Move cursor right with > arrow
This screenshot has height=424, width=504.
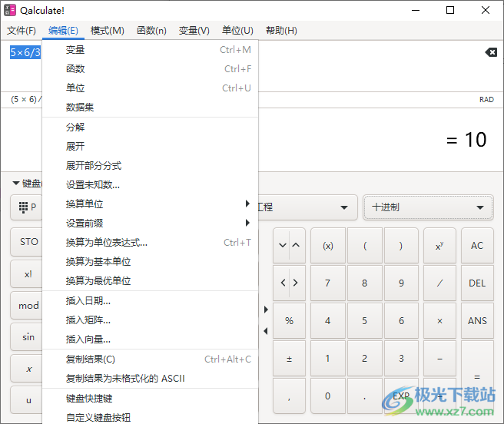point(296,283)
